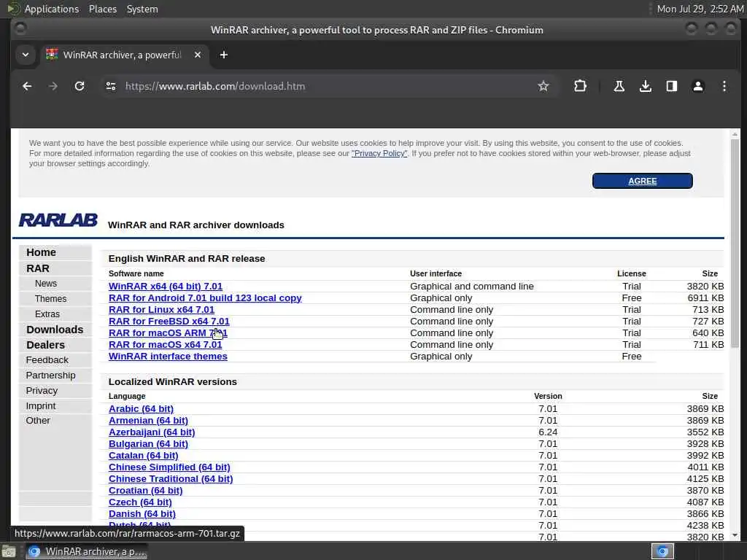747x560 pixels.
Task: Open a new tab with the plus icon
Action: [x=223, y=55]
